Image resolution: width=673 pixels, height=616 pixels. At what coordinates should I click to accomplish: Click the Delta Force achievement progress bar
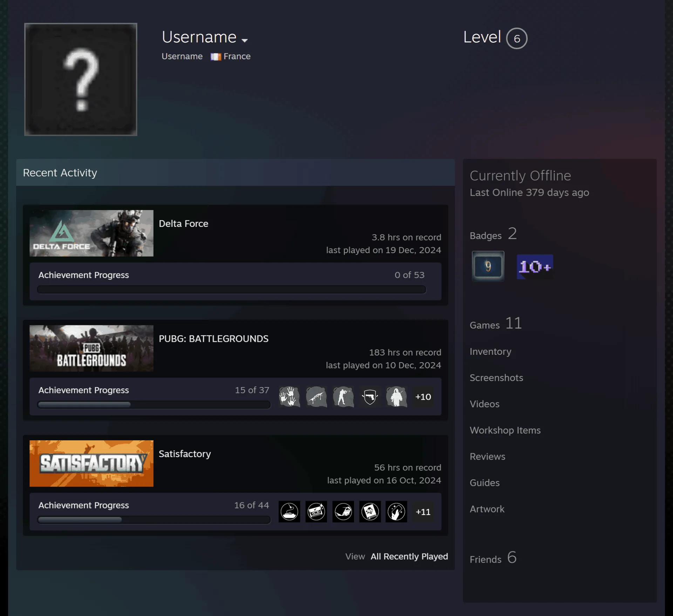coord(231,290)
